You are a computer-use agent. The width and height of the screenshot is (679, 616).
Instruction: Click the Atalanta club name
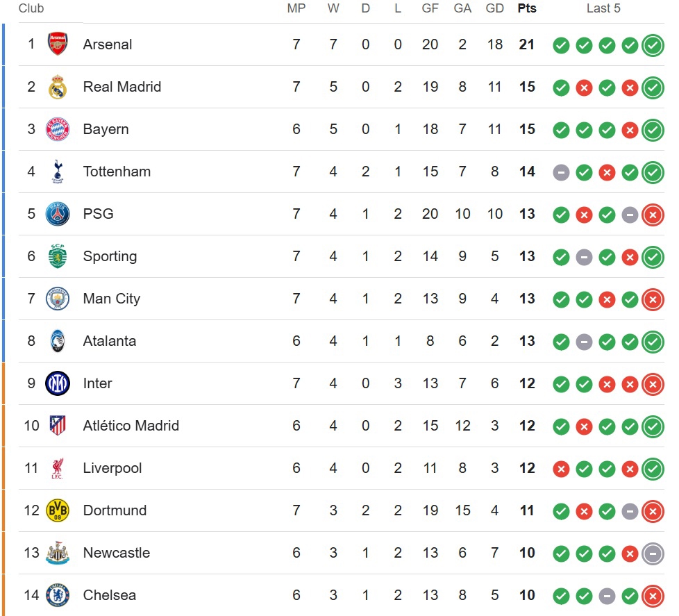coord(110,341)
